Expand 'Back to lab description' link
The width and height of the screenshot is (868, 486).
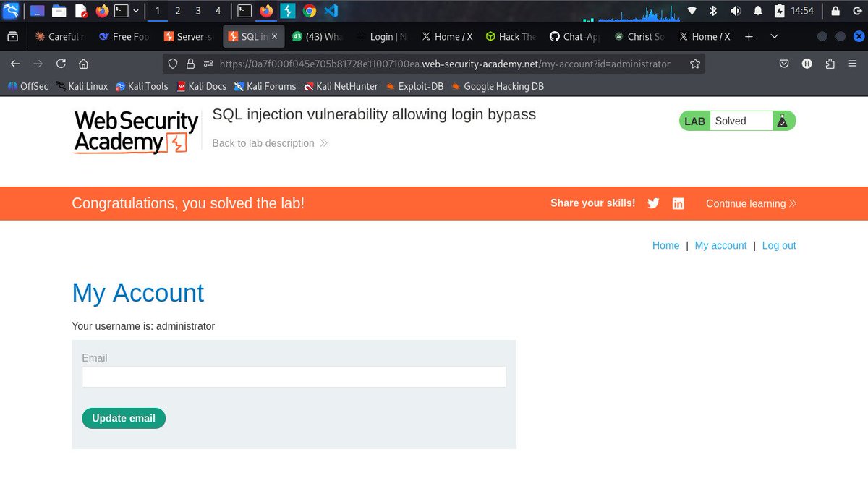270,143
